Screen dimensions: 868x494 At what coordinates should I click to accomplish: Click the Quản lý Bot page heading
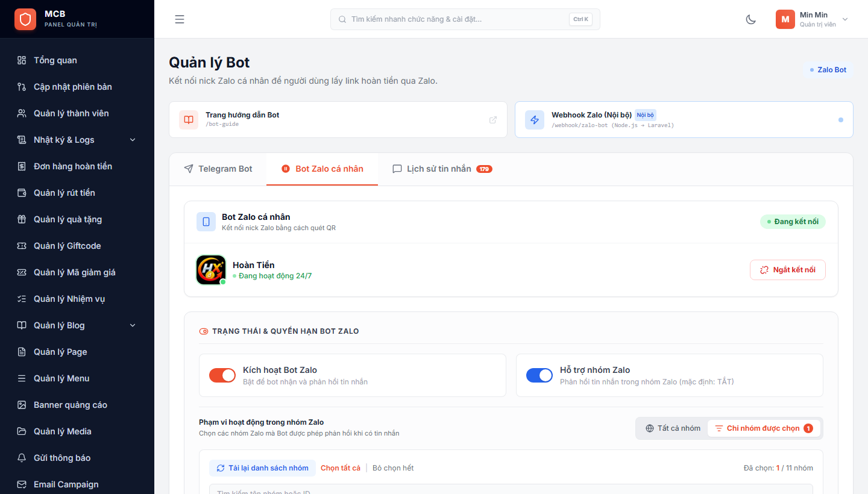click(x=209, y=63)
